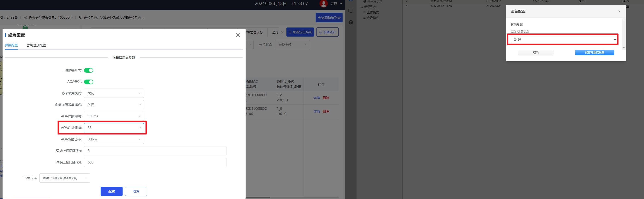Open 详情 for the 1_0 channel row
The image size is (644, 199).
pyautogui.click(x=317, y=111)
